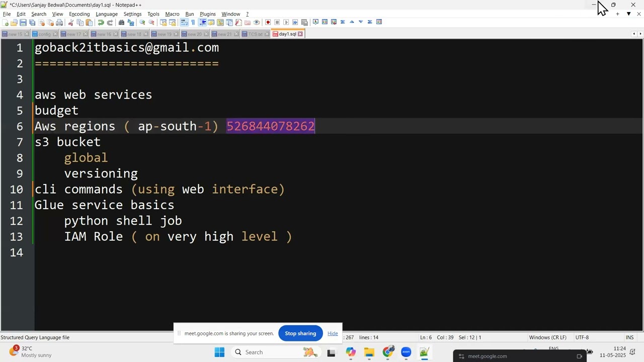Click the Zoom In toolbar icon
644x362 pixels.
pos(142,23)
